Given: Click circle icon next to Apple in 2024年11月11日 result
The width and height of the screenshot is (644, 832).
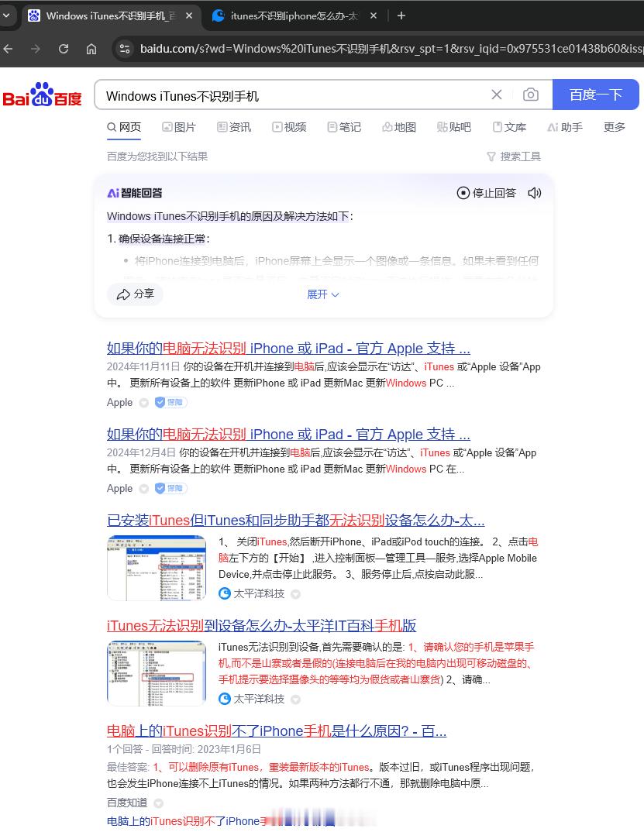Looking at the screenshot, I should 144,404.
